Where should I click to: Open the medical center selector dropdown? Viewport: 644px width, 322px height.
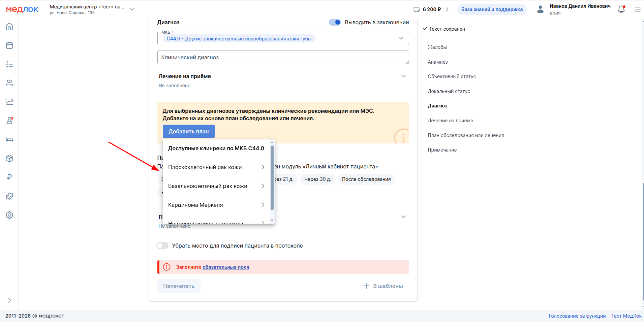132,9
